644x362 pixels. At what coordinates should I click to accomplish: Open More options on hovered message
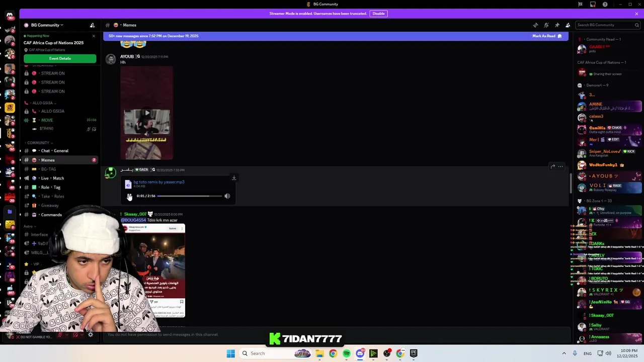tap(560, 166)
